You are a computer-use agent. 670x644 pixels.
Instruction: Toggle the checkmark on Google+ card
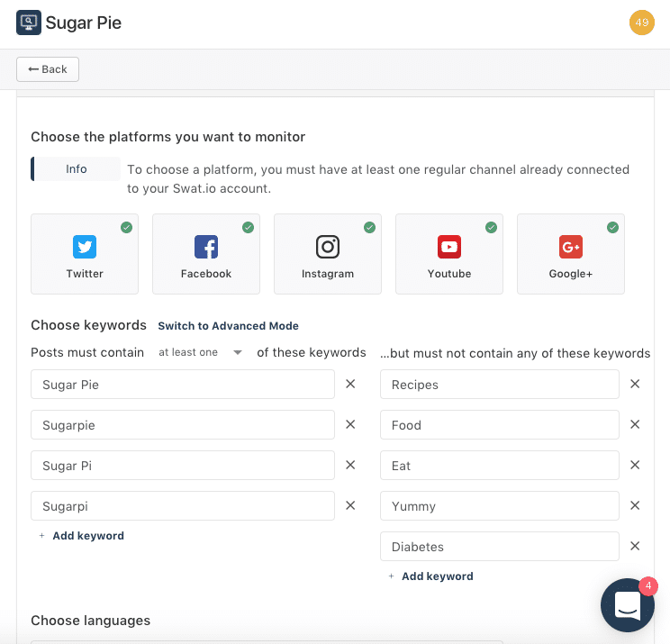(x=612, y=227)
